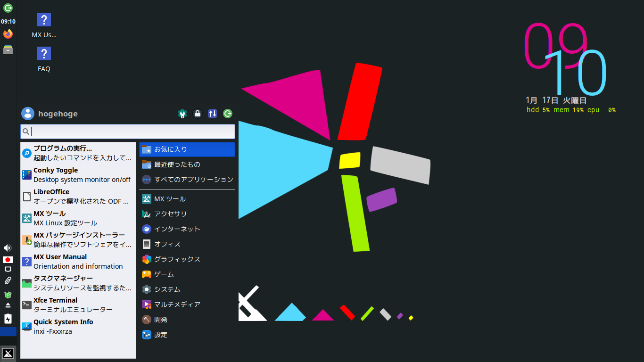Viewport: 644px width, 362px height.
Task: Click the eject removable media icon
Action: pos(8,305)
